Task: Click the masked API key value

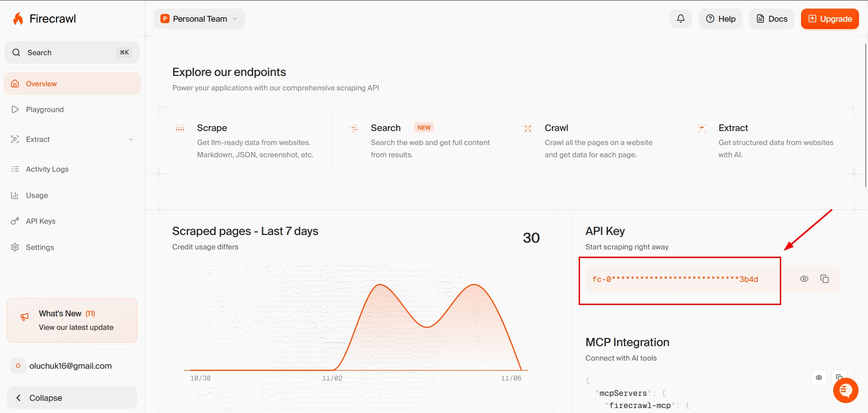Action: tap(675, 279)
